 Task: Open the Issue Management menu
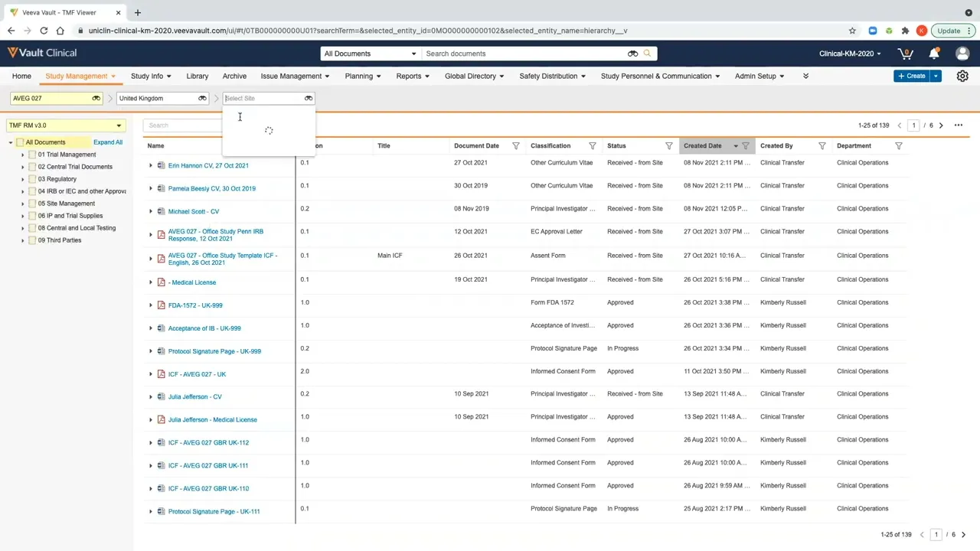pos(295,76)
